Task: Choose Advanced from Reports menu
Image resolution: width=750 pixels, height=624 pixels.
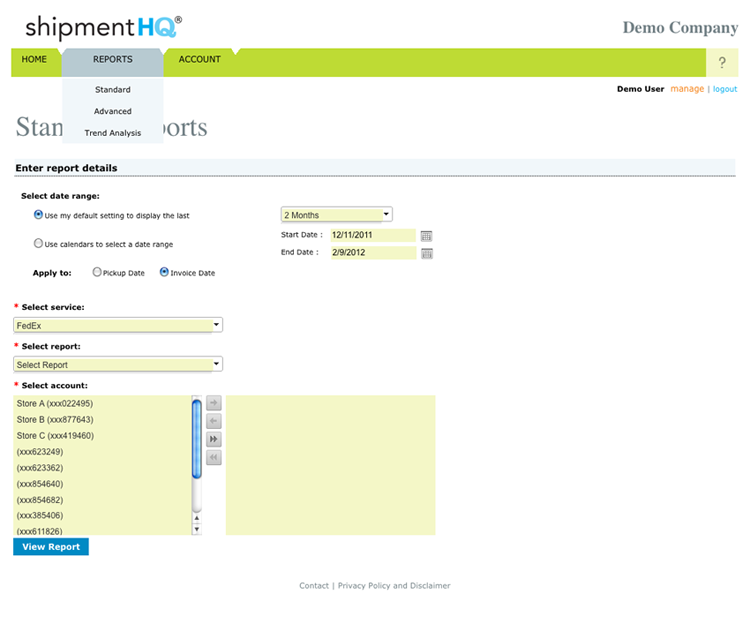Action: (x=113, y=111)
